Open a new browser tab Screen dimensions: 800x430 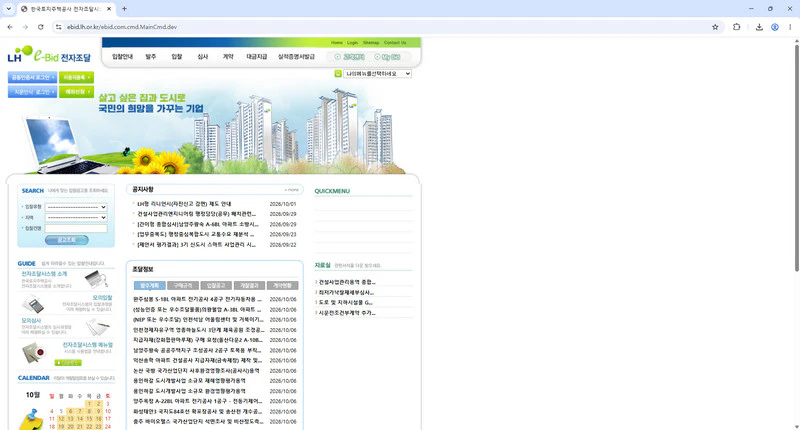click(x=124, y=9)
